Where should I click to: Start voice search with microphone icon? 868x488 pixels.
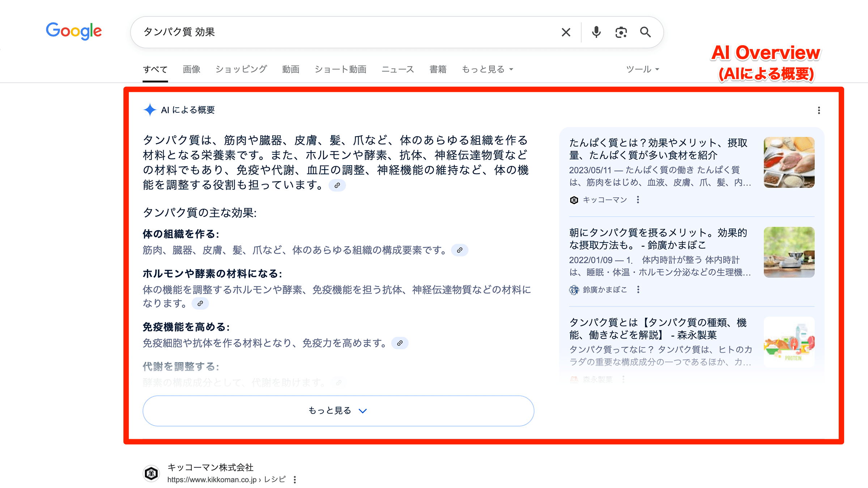tap(596, 32)
